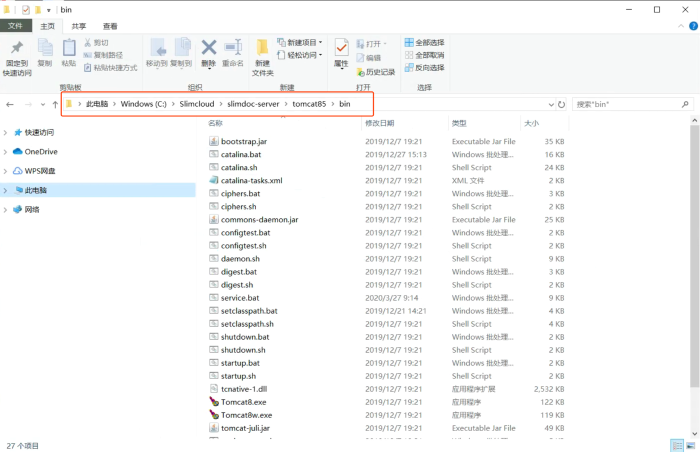Click Invert selection in ribbon
The width and height of the screenshot is (700, 452).
pos(424,67)
